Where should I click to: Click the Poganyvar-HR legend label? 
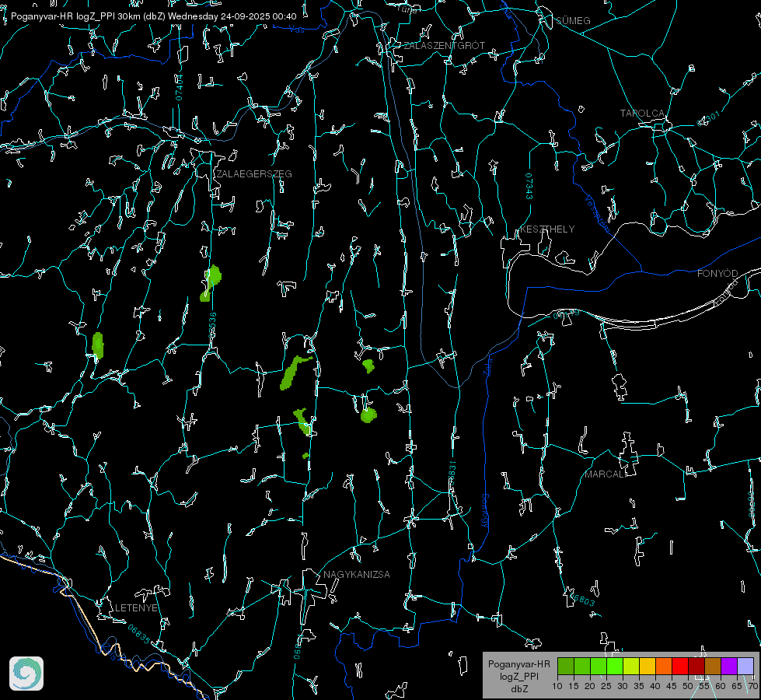click(518, 664)
